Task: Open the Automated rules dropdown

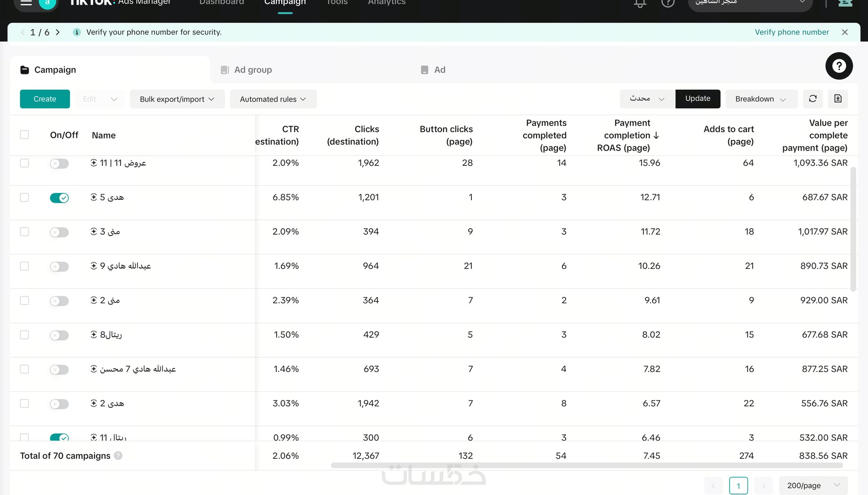Action: point(273,99)
